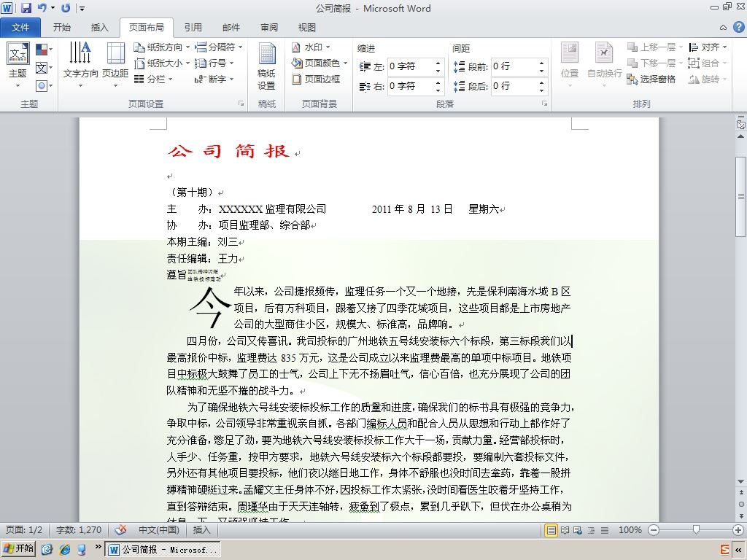Click the Save icon in quick access toolbar
The image size is (747, 560).
(x=26, y=7)
